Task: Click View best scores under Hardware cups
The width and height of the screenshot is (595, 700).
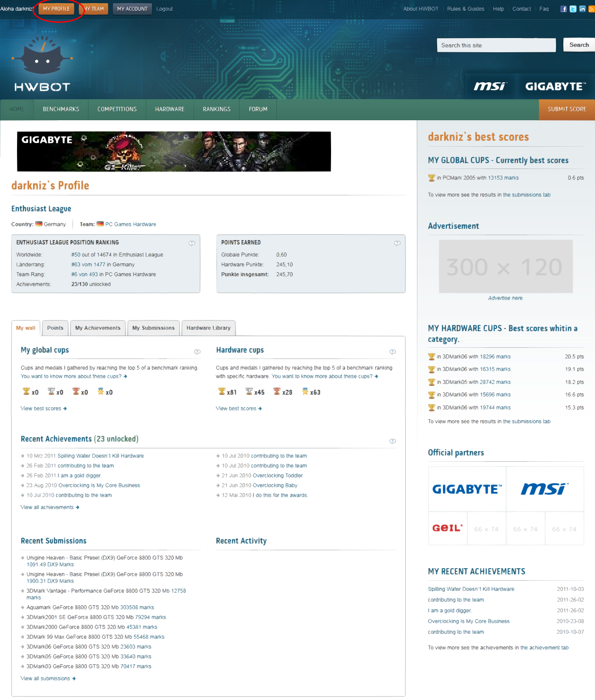Action: tap(238, 409)
